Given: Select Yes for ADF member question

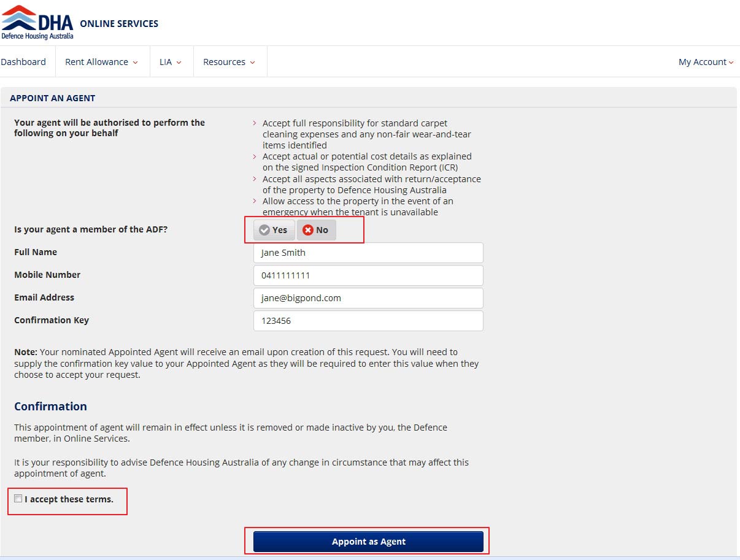Looking at the screenshot, I should (274, 230).
